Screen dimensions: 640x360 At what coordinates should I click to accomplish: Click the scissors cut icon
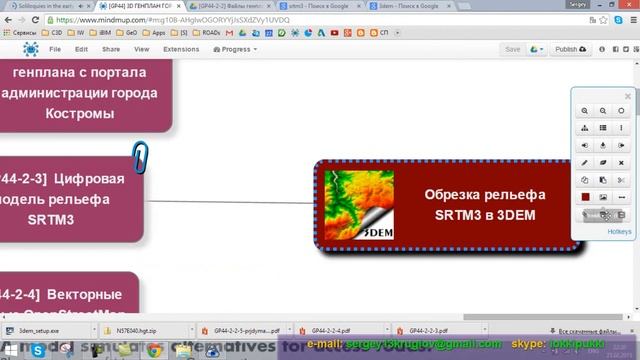pos(621,180)
